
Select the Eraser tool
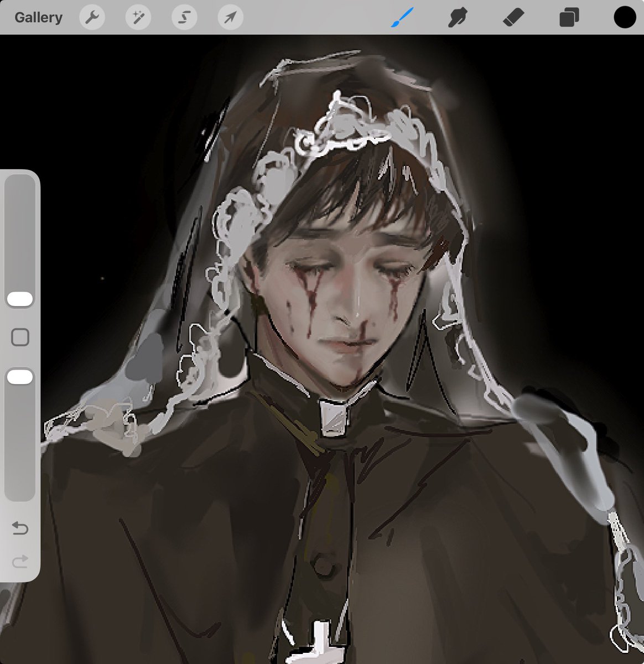point(513,18)
